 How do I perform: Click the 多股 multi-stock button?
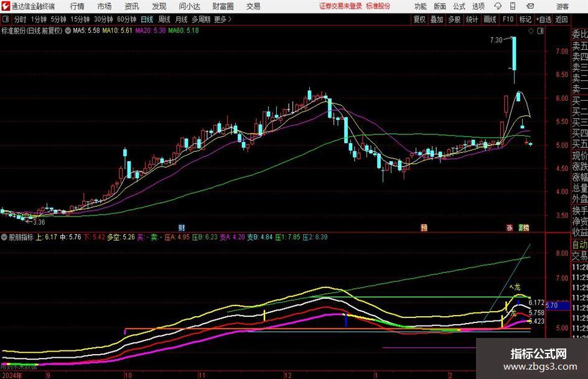coord(454,19)
